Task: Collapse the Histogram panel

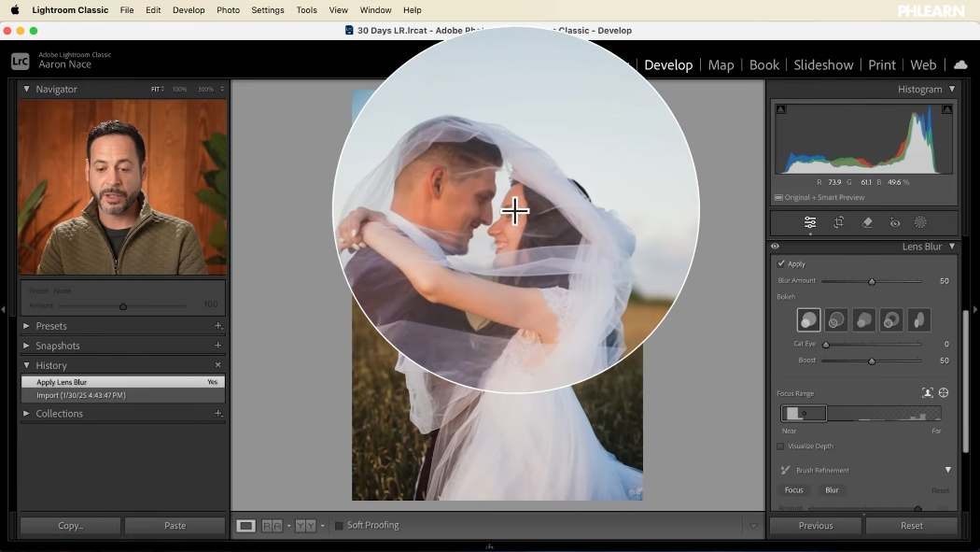Action: (x=952, y=90)
